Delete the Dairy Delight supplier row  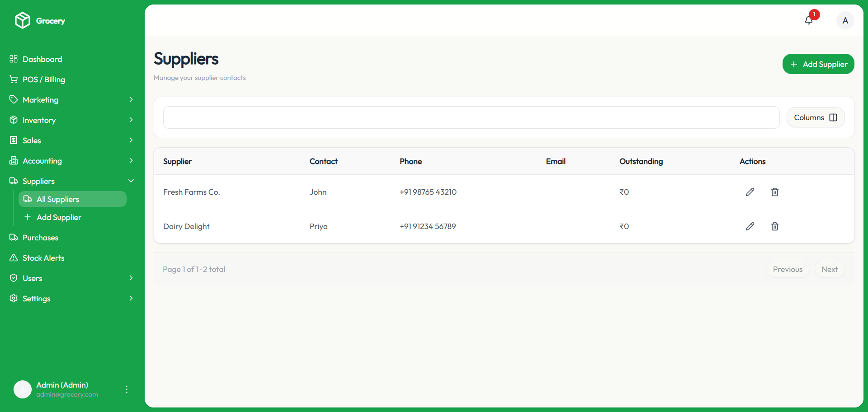pyautogui.click(x=774, y=226)
